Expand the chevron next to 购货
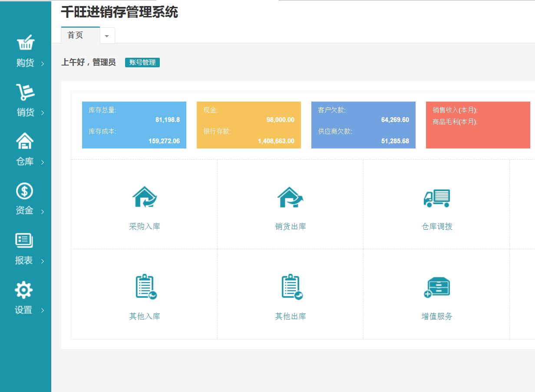Screen dimensions: 535x392 [x=43, y=64]
